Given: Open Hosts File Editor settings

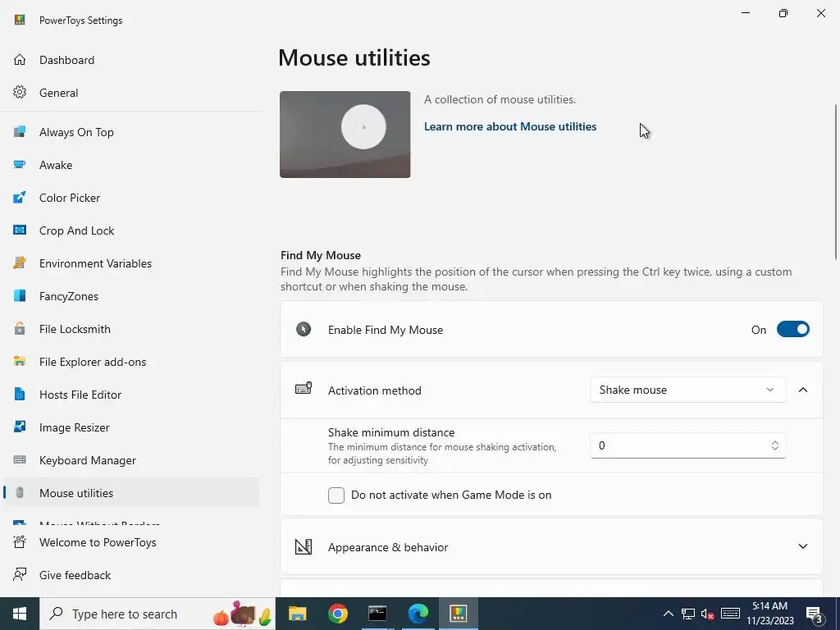Looking at the screenshot, I should point(130,395).
